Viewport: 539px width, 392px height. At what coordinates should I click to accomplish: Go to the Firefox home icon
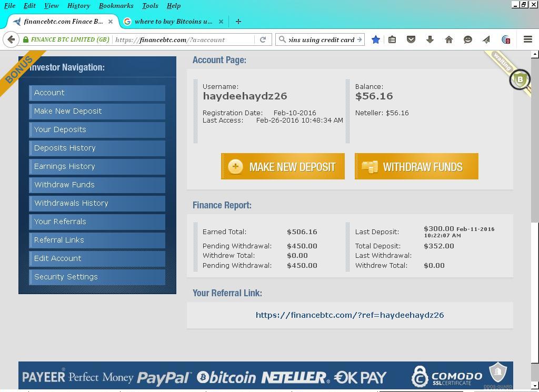tap(449, 39)
